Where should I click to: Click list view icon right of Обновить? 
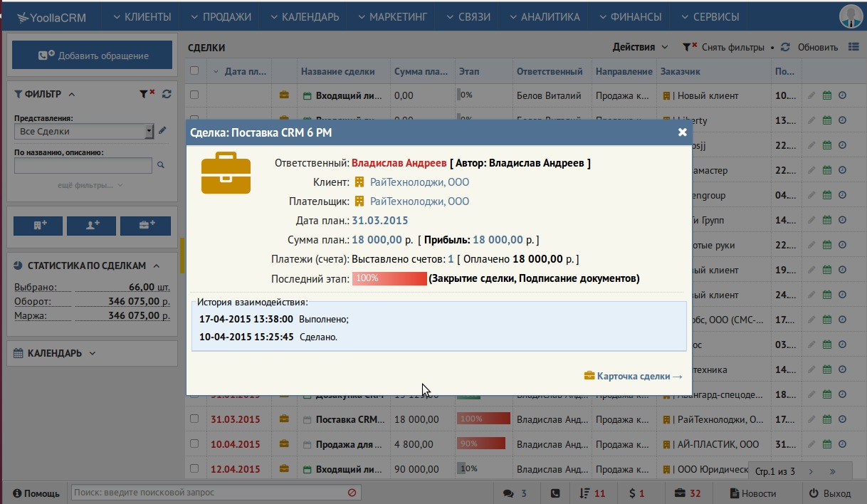[x=853, y=47]
